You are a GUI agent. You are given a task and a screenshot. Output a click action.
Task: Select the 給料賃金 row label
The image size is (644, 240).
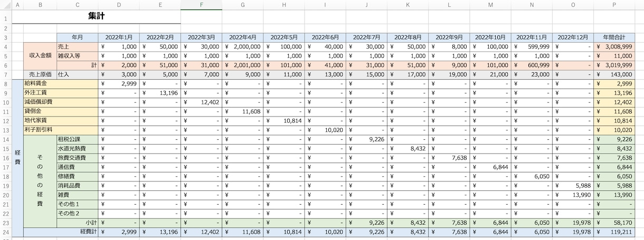(61, 83)
